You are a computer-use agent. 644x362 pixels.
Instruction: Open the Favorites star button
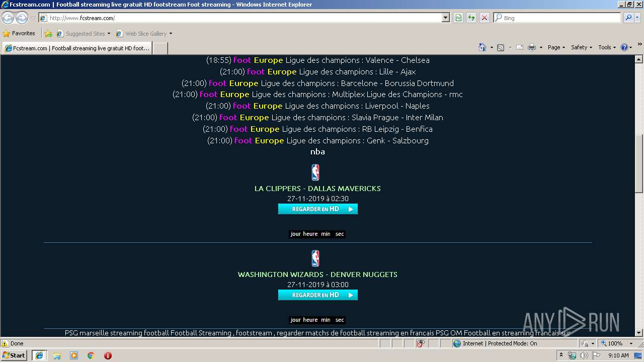click(x=19, y=34)
